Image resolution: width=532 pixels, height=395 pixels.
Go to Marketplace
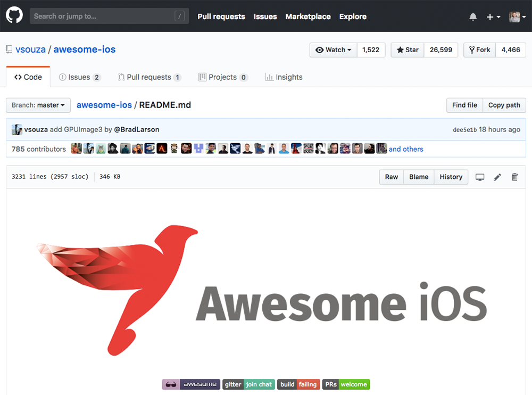tap(307, 17)
